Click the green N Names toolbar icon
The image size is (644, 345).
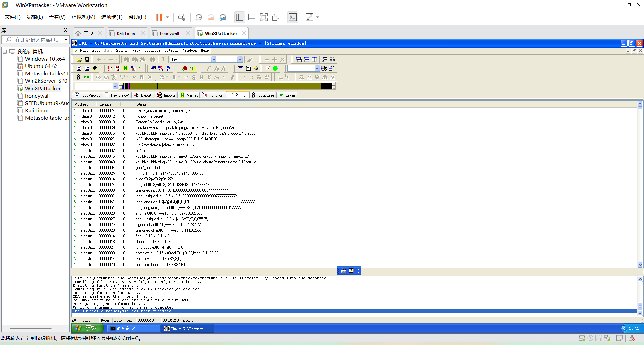point(125,68)
